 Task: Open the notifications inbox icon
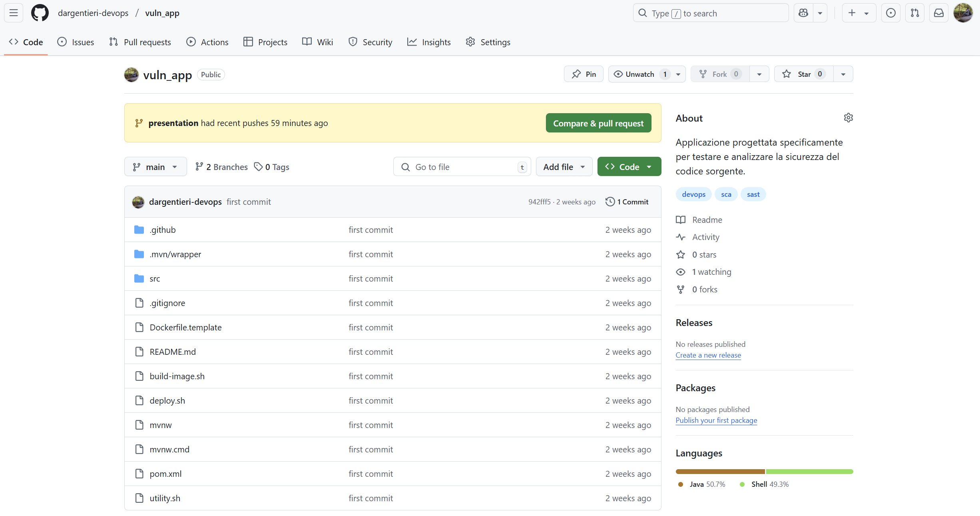939,13
